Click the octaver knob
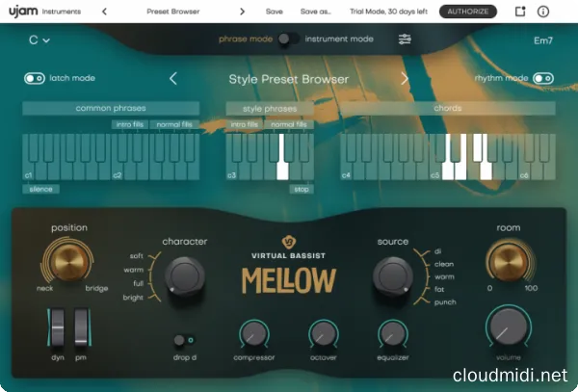The height and width of the screenshot is (392, 578). [x=323, y=334]
